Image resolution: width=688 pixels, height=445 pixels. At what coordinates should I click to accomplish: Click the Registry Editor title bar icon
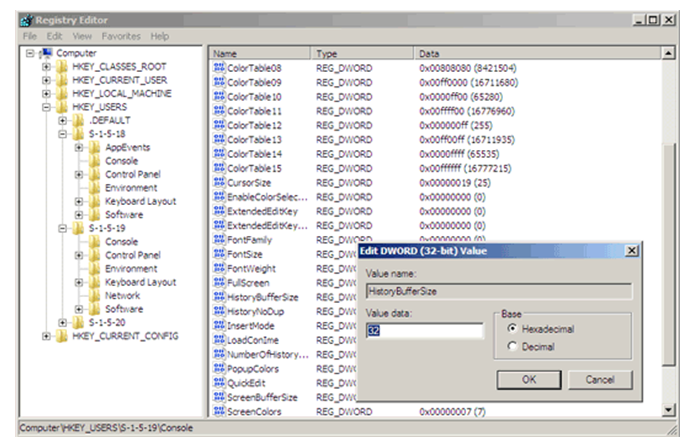pyautogui.click(x=28, y=18)
